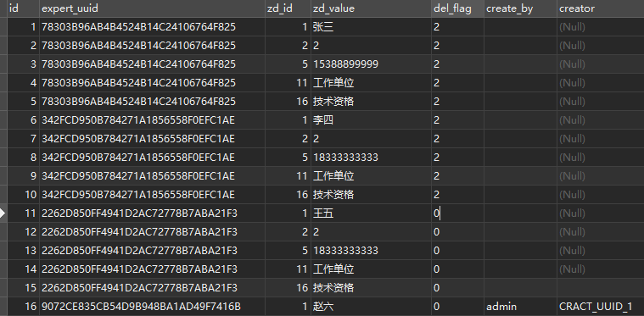Select the expert_uuid cell in row 6
Screen dimensions: 644x316
(152, 120)
